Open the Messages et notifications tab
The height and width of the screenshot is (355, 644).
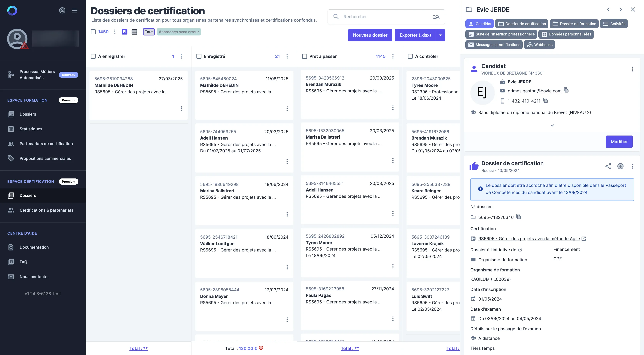(494, 45)
